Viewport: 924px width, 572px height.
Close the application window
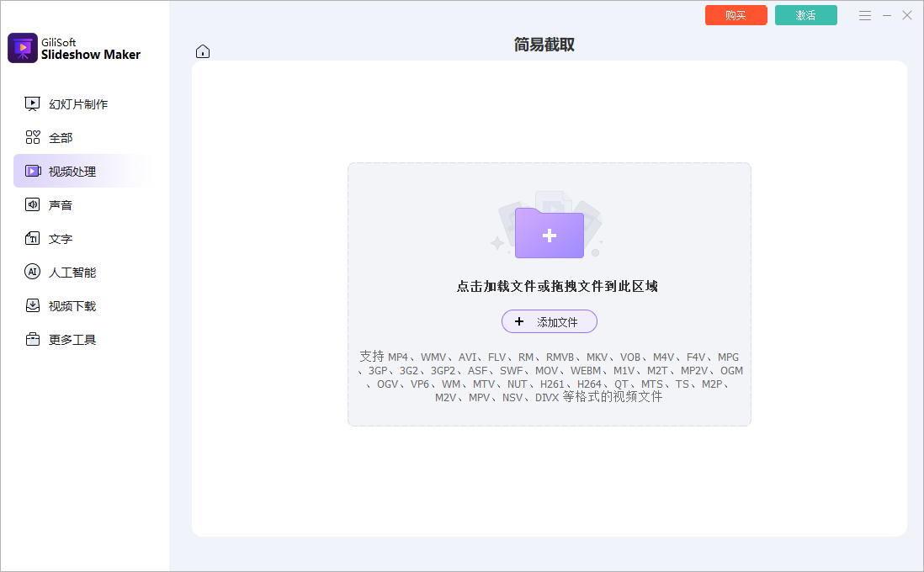pyautogui.click(x=907, y=16)
